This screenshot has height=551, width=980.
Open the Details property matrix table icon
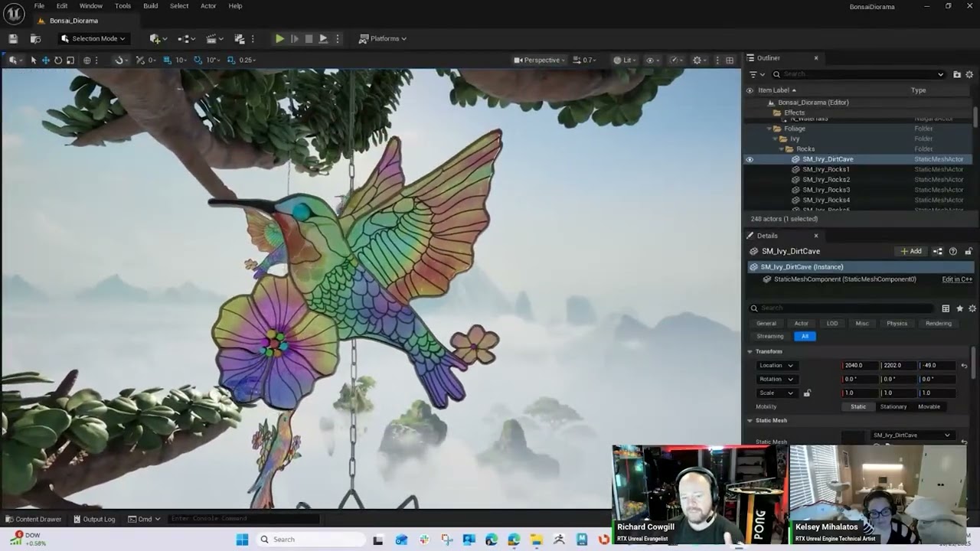tap(946, 308)
